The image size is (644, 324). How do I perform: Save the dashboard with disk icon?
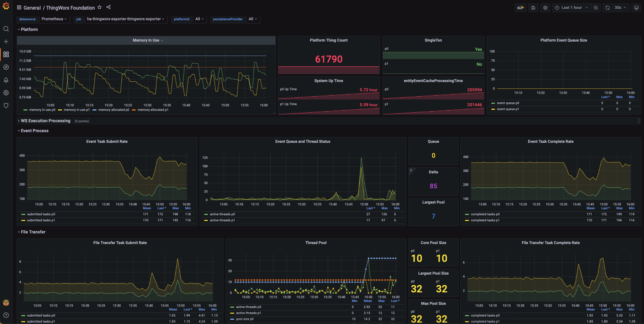click(x=533, y=7)
